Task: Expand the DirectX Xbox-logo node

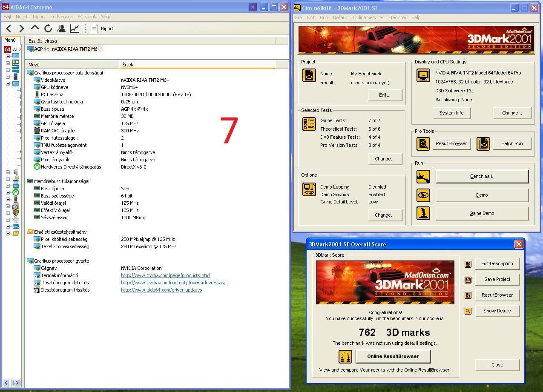Action: pos(8,192)
